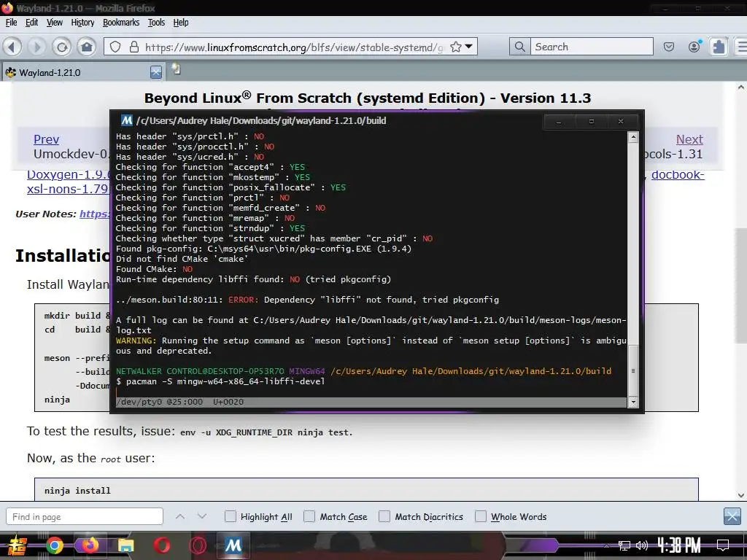Viewport: 747px width, 560px height.
Task: Open Google Chrome from the taskbar
Action: click(54, 545)
